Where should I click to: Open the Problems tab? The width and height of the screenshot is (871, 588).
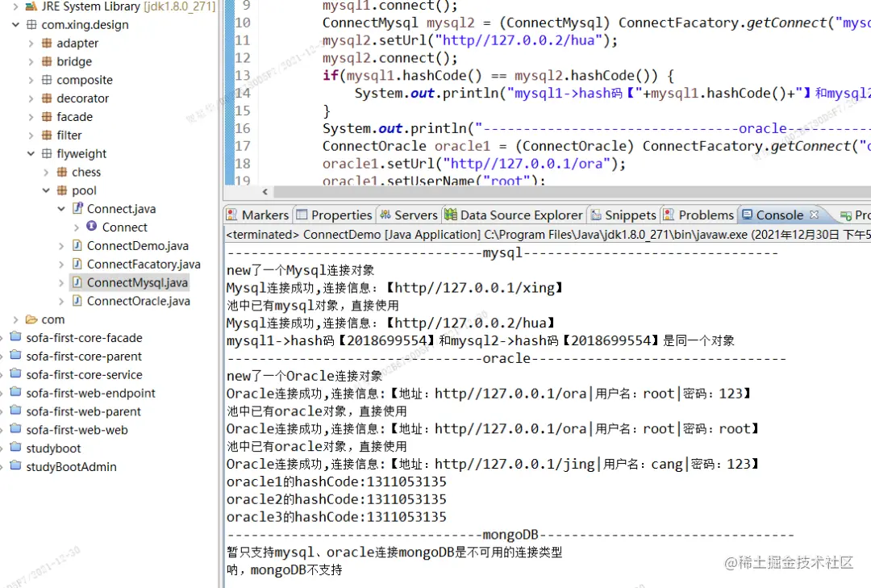[x=698, y=215]
